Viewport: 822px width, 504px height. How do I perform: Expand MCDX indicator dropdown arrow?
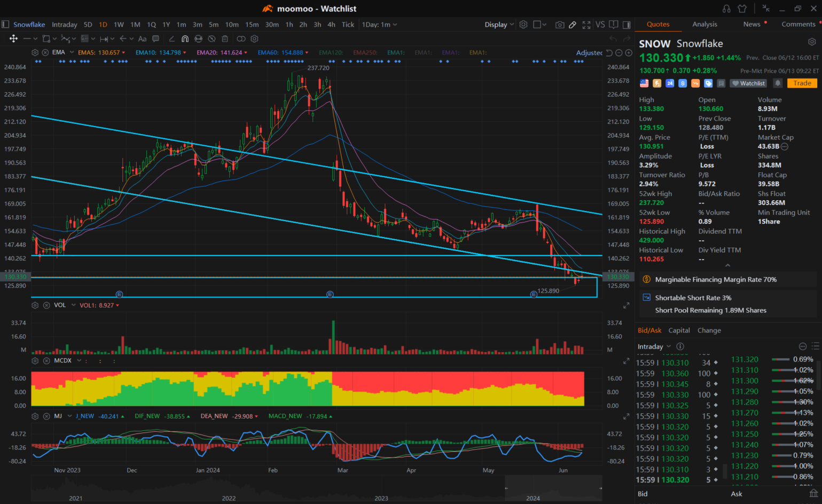79,361
